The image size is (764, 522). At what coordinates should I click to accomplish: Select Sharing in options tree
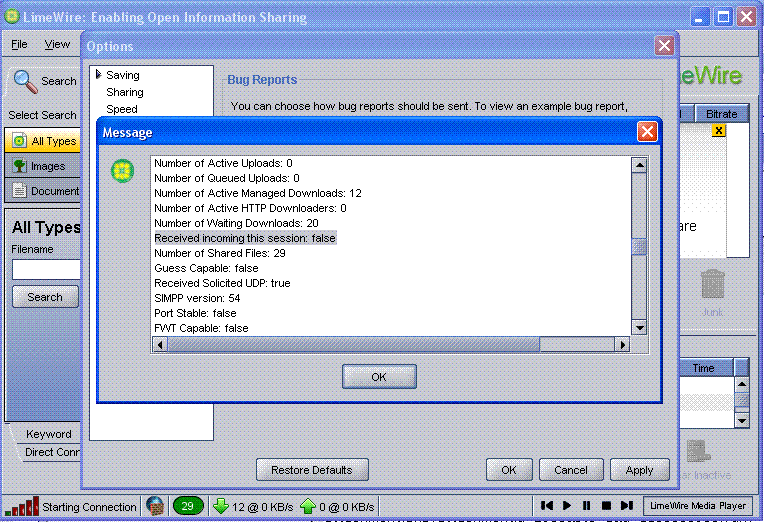[125, 92]
